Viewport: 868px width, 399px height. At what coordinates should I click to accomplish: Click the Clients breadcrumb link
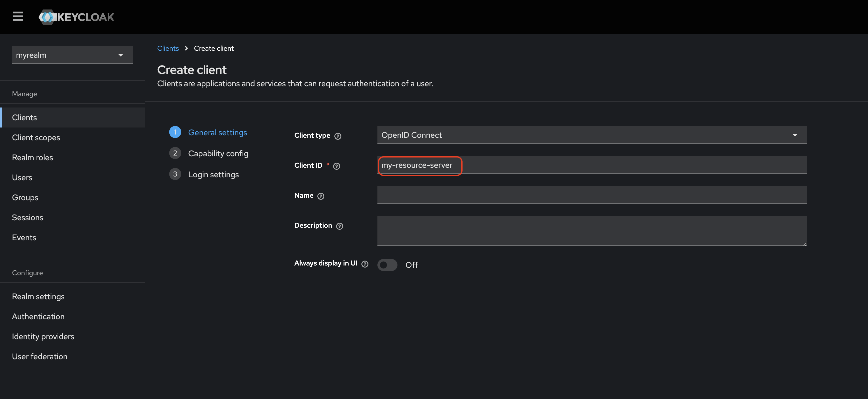(168, 48)
